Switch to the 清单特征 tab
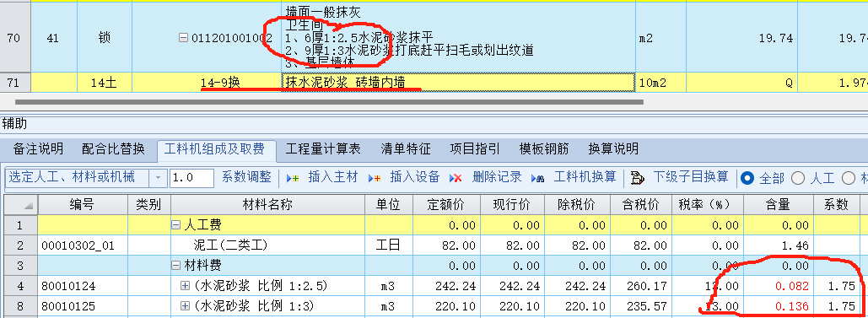 point(406,149)
